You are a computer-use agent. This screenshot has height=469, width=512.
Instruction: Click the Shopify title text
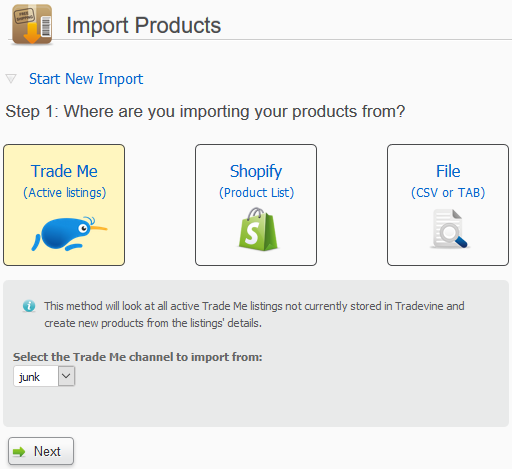pyautogui.click(x=256, y=172)
